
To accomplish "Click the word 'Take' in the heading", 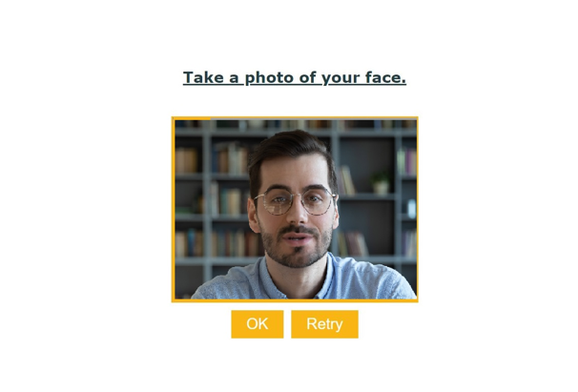I will [204, 77].
